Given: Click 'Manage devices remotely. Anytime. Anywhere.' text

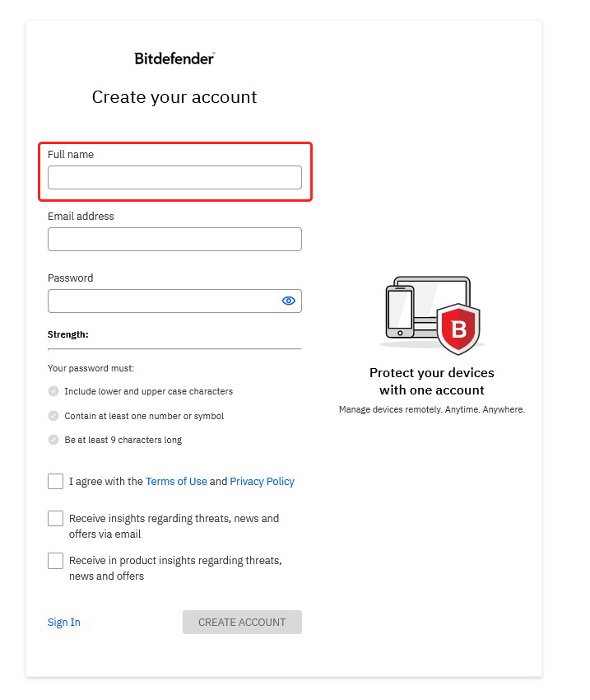Looking at the screenshot, I should pos(432,409).
